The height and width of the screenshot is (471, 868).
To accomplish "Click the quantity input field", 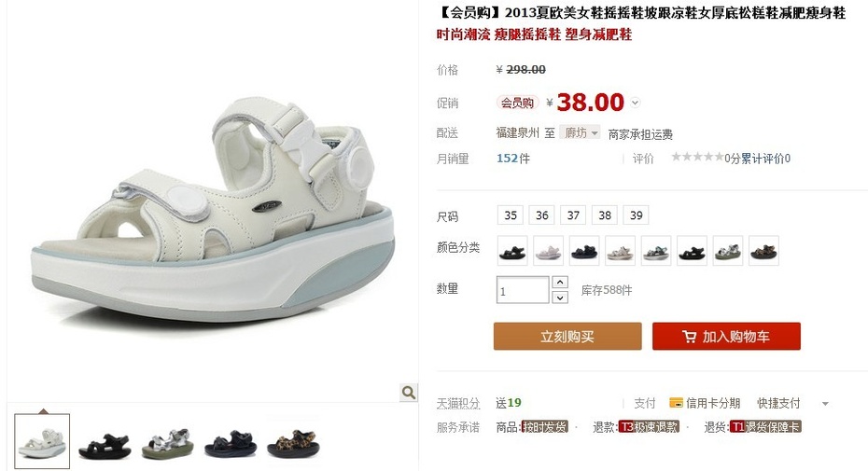I will (523, 290).
